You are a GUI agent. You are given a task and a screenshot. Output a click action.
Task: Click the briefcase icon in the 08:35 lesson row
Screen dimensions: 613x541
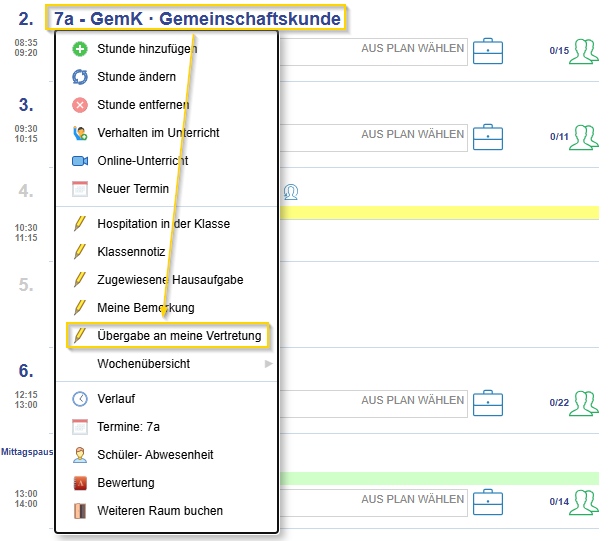(488, 51)
